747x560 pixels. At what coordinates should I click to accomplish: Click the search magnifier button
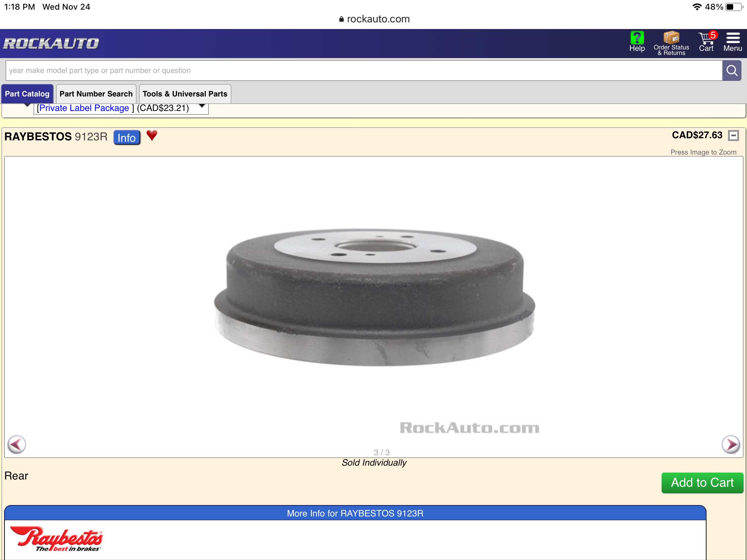(x=732, y=71)
